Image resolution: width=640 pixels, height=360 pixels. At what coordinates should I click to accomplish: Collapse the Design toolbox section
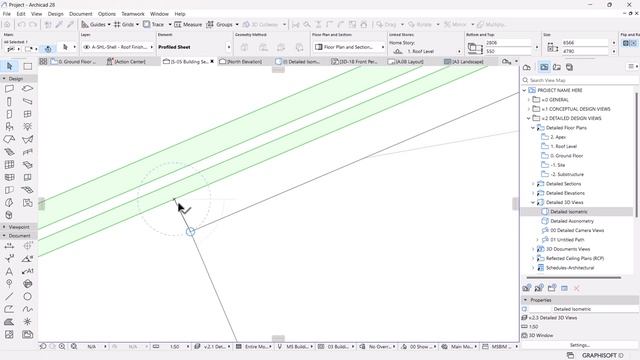[4, 78]
